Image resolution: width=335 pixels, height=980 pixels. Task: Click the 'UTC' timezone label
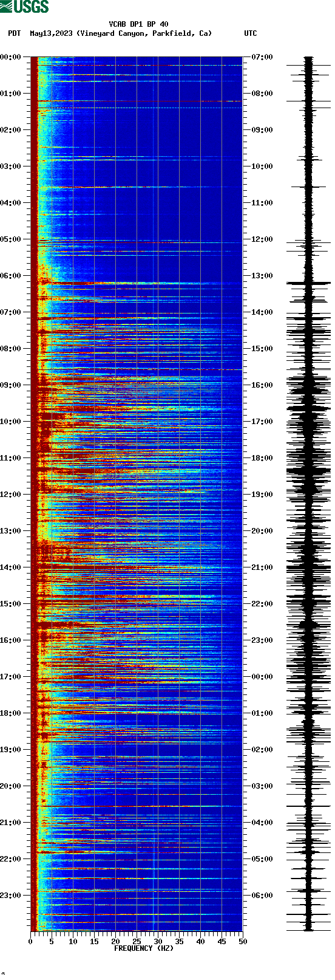tap(251, 33)
